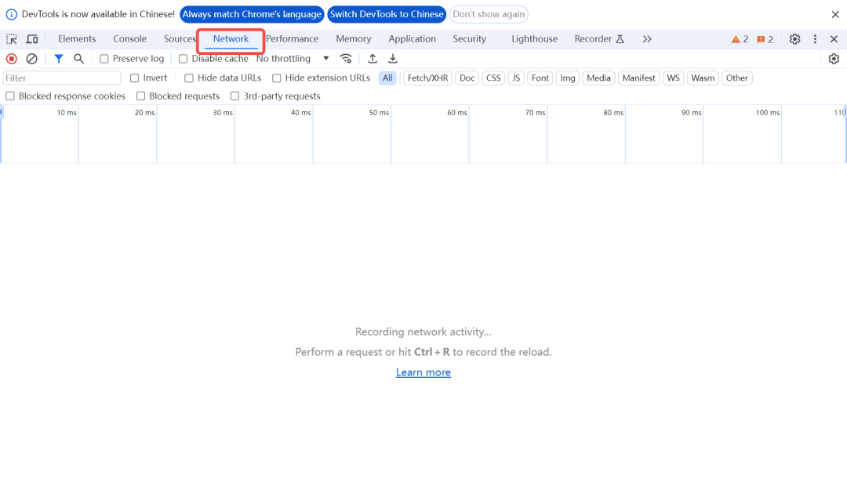
Task: Click the Filter text input field
Action: [62, 78]
